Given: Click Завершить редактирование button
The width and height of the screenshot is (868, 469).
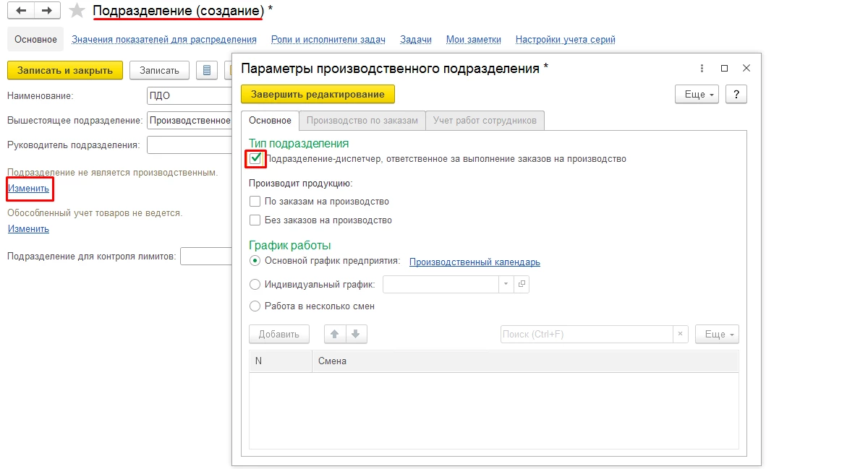Looking at the screenshot, I should [318, 95].
